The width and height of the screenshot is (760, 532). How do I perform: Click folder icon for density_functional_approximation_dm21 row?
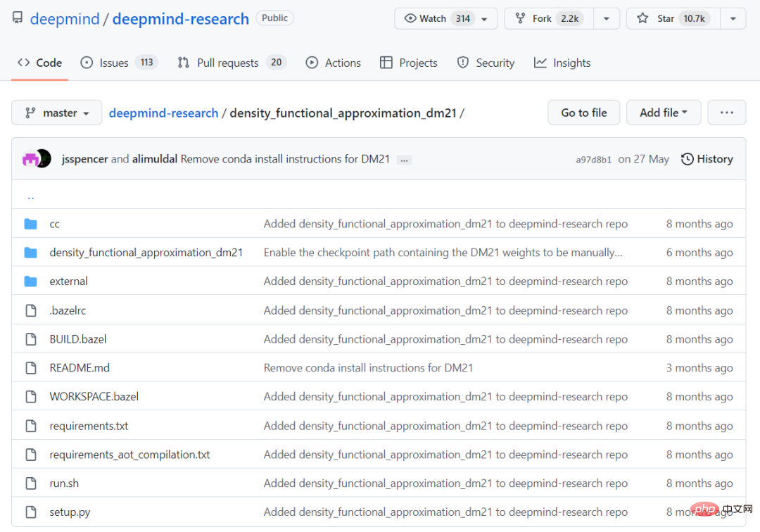pyautogui.click(x=30, y=253)
